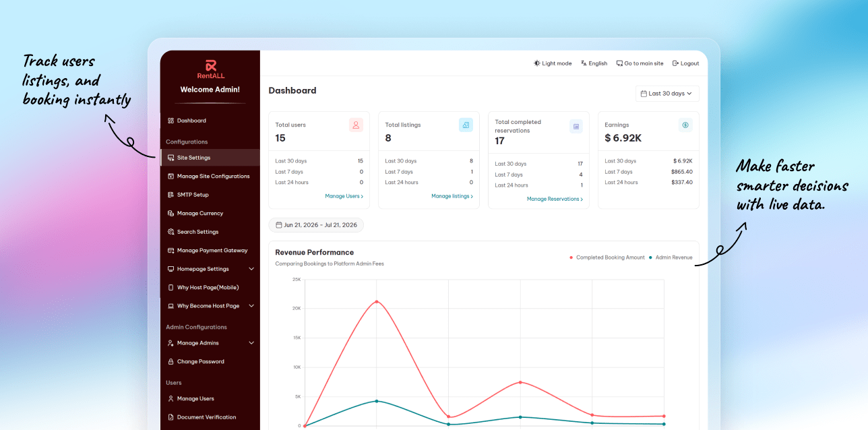The image size is (868, 430).
Task: Click the Manage Payment Gateway card icon
Action: [x=171, y=250]
